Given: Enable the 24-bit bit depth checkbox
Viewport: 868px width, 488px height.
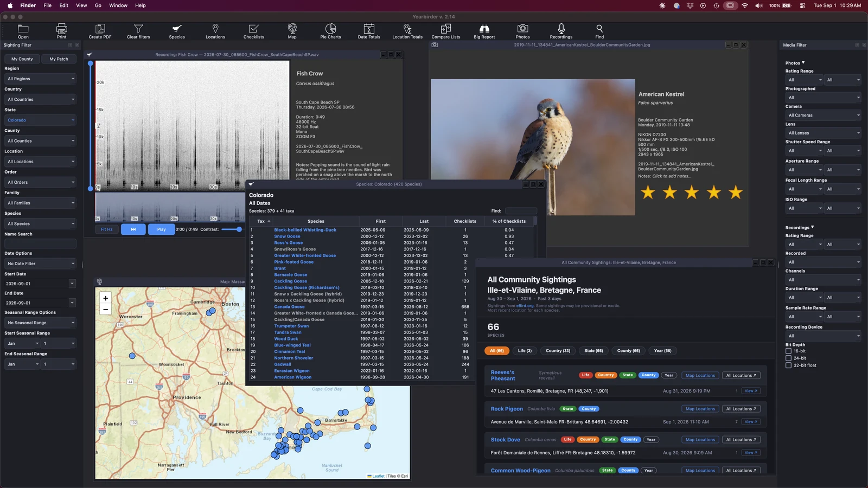Looking at the screenshot, I should 788,358.
